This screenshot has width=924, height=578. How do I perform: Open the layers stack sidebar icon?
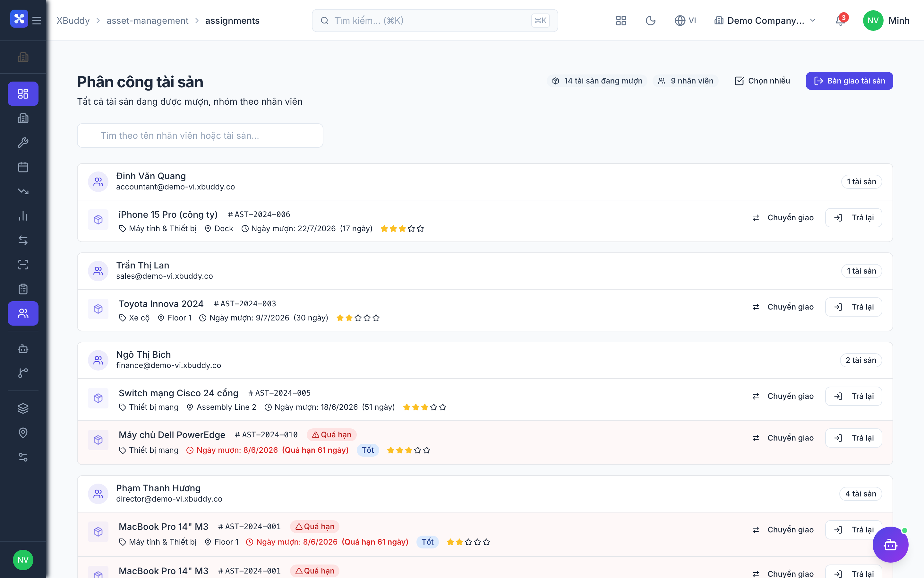coord(23,408)
